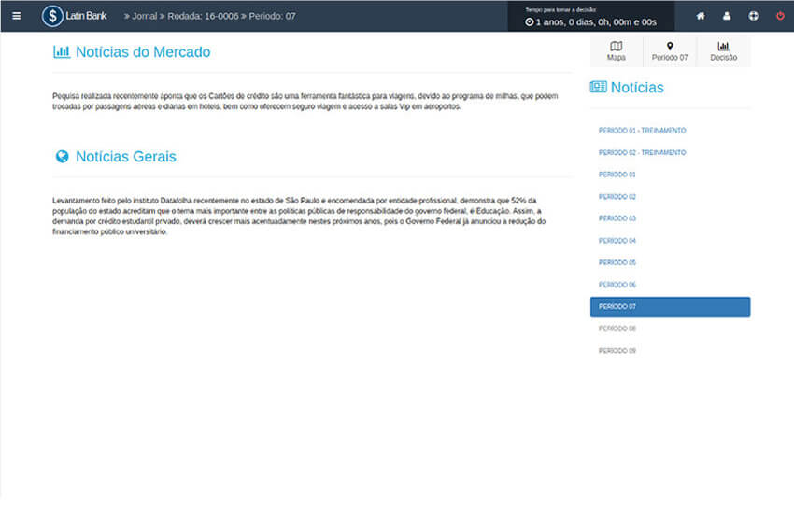794x532 pixels.
Task: Click the Notícias sidebar heading
Action: [637, 87]
